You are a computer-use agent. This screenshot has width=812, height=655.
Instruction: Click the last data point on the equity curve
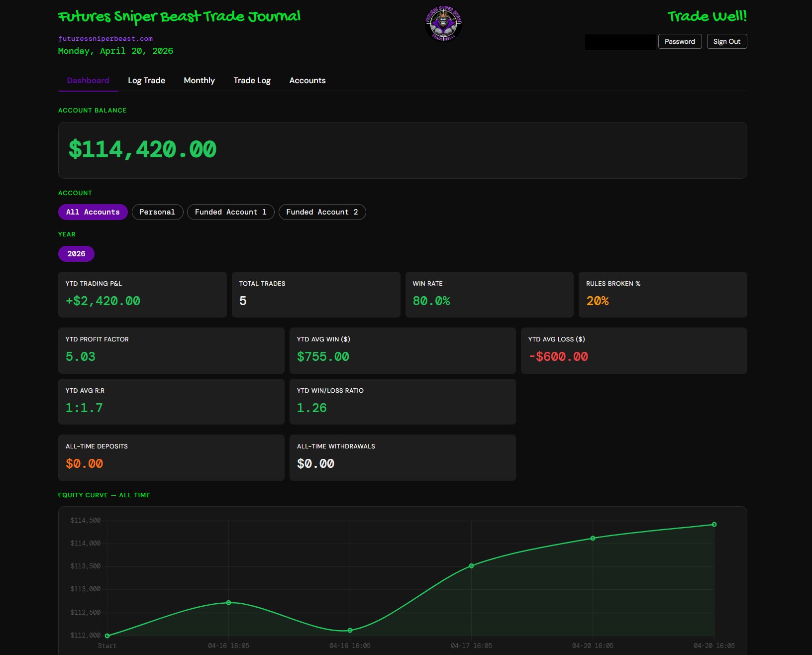point(714,524)
